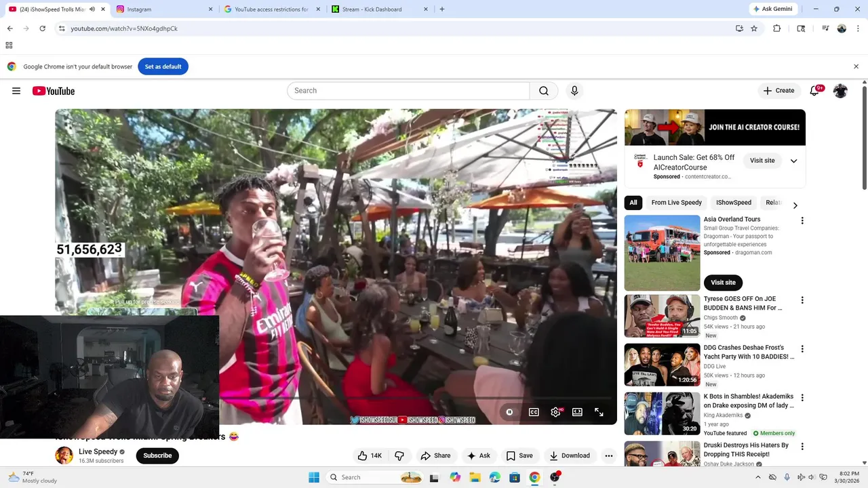This screenshot has height=488, width=868.
Task: Open options for the Asia Overland Tours ad
Action: pos(802,221)
